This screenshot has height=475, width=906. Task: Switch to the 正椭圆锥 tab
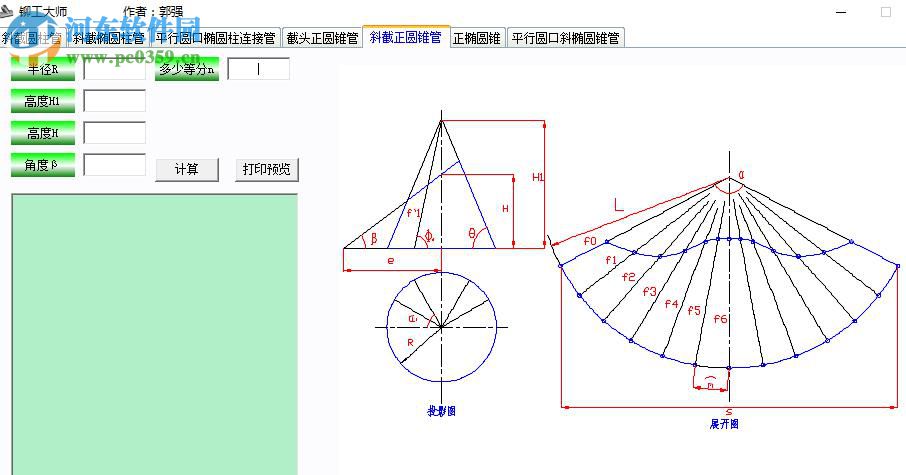point(477,38)
